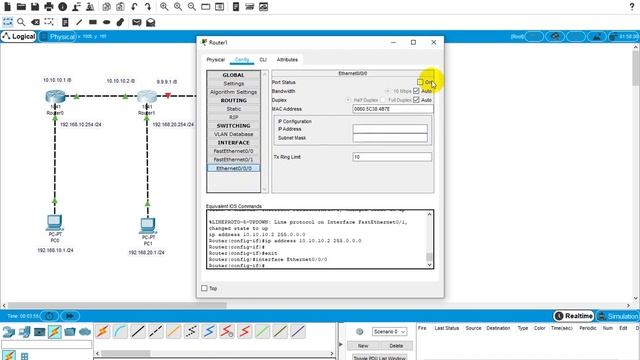Viewport: 640px width, 360px height.
Task: Click Delete scenario button
Action: click(396, 346)
